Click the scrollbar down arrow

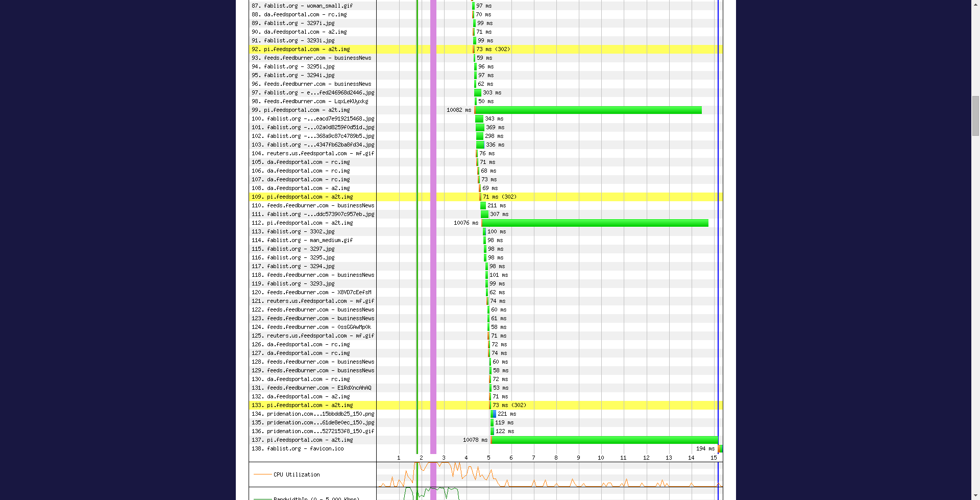975,495
